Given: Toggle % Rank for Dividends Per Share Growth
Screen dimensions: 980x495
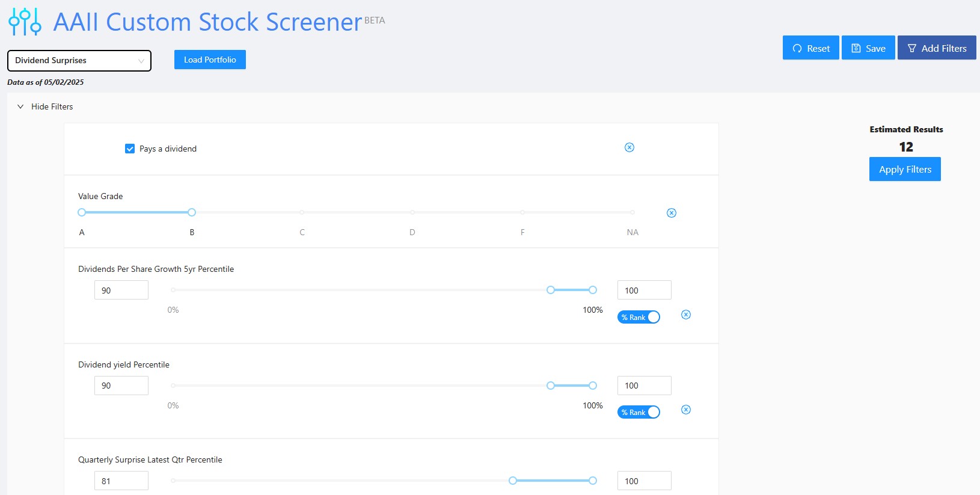Looking at the screenshot, I should pyautogui.click(x=639, y=317).
